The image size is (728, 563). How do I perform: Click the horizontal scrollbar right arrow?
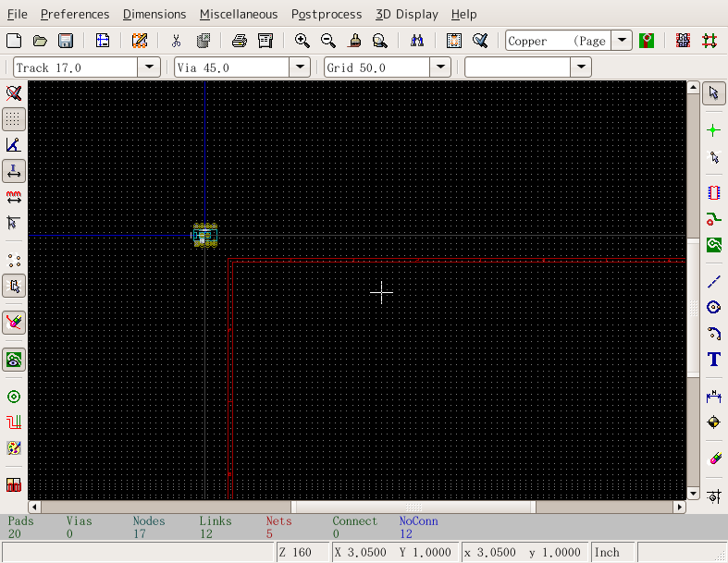(680, 507)
